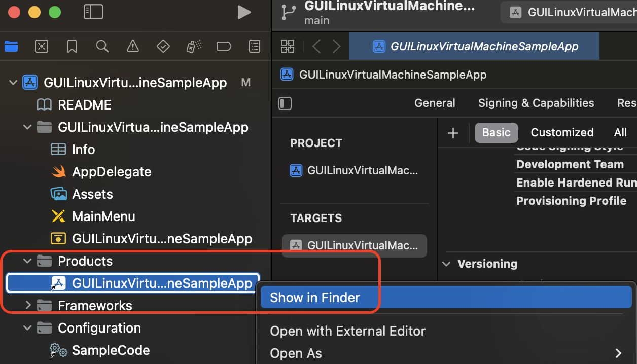Open the README file
The width and height of the screenshot is (637, 364).
pos(74,105)
